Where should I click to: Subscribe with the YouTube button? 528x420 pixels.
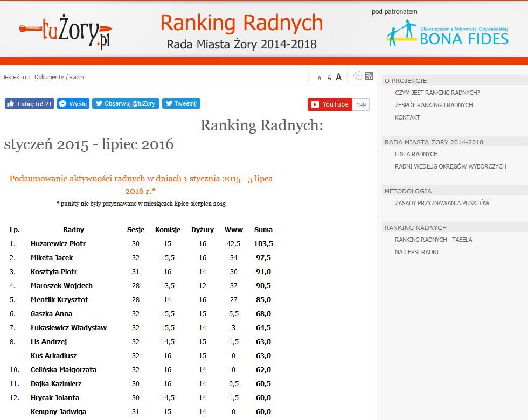[330, 104]
